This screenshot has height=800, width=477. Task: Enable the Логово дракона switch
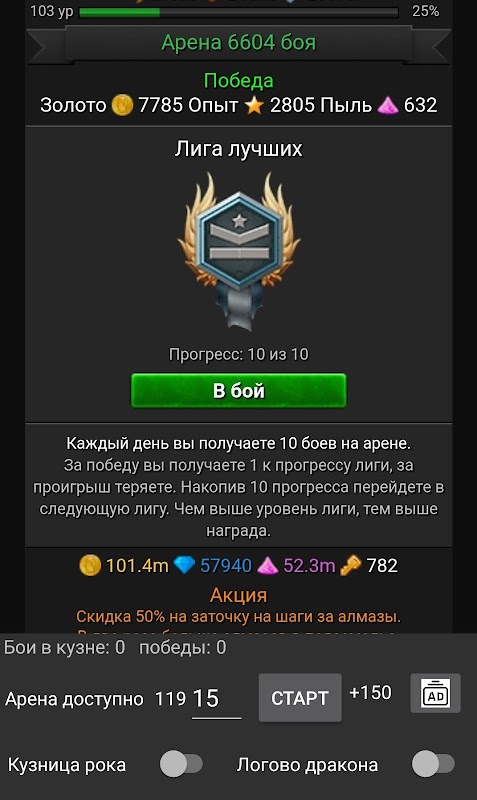pyautogui.click(x=433, y=764)
